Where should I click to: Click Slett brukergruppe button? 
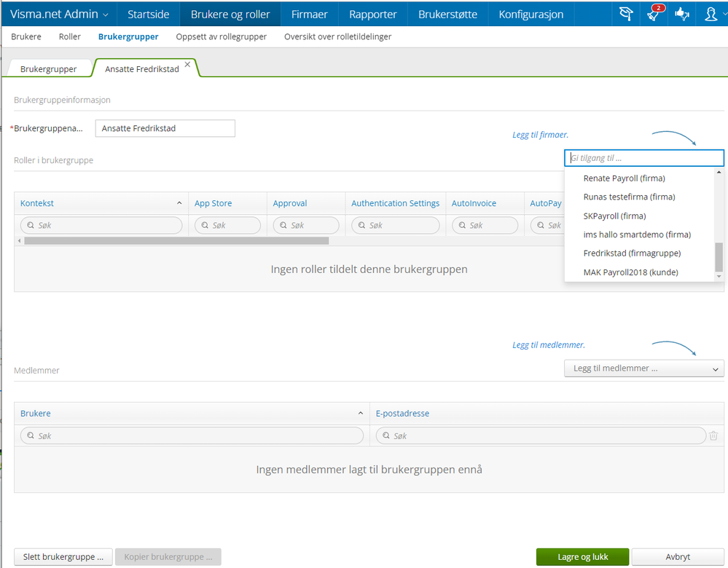63,557
